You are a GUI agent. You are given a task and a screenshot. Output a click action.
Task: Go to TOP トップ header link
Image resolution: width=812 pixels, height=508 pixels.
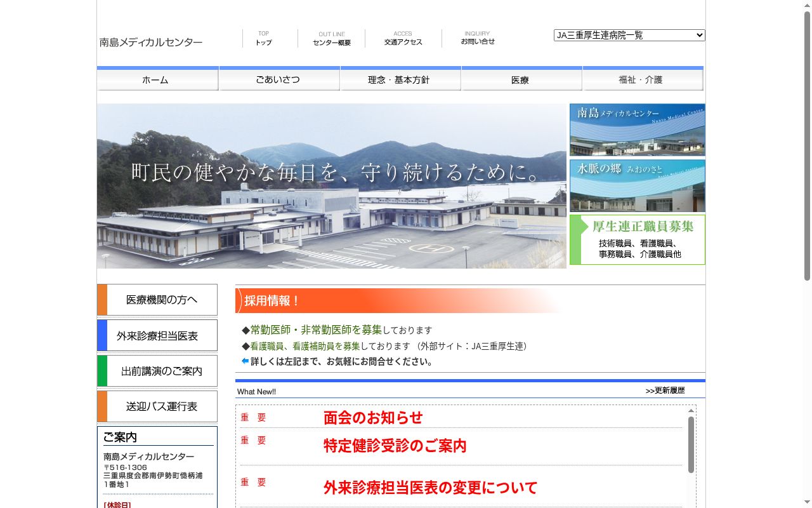263,38
